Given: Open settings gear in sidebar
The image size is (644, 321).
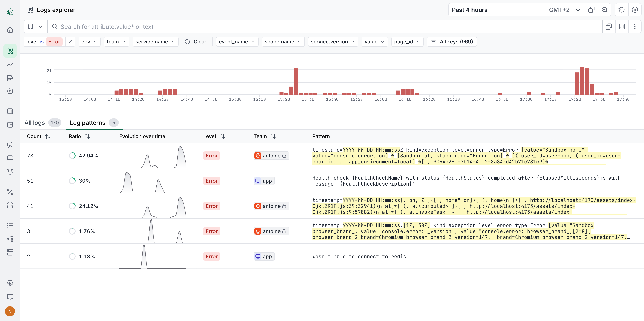Looking at the screenshot, I should 10,283.
